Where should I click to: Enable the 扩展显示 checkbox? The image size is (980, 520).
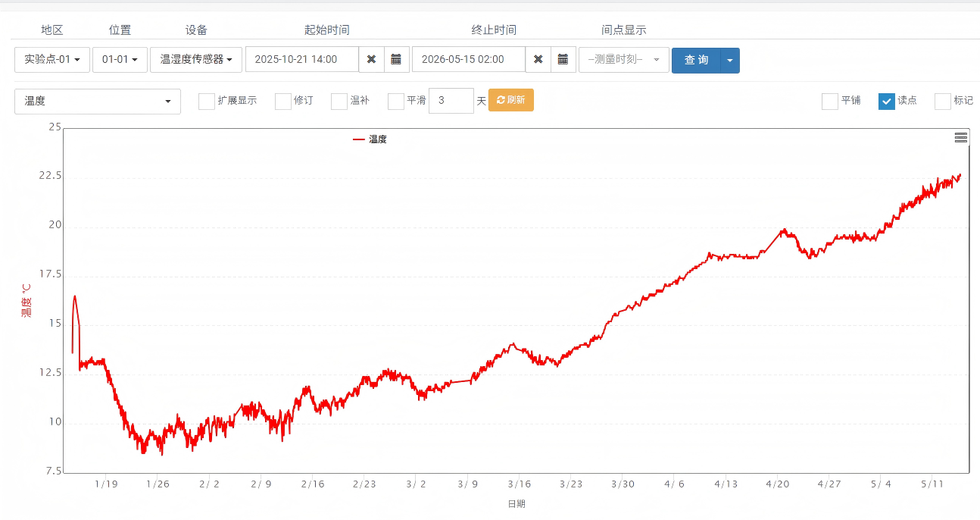(x=207, y=101)
